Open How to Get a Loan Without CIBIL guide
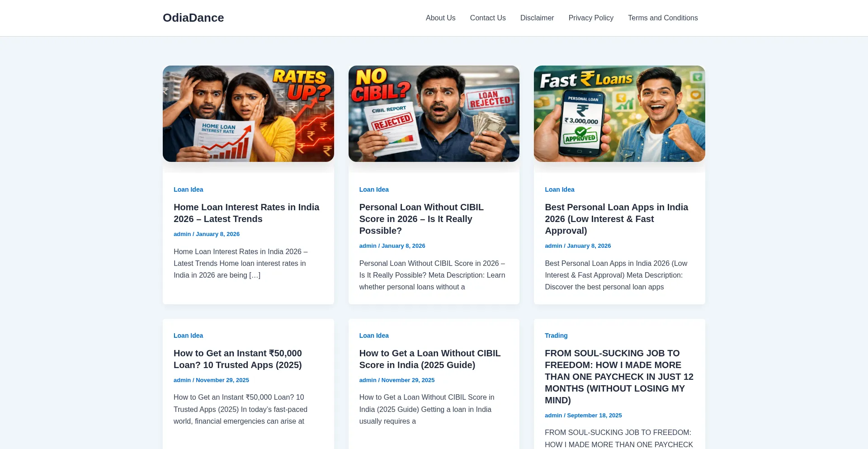Image resolution: width=868 pixels, height=449 pixels. point(429,359)
